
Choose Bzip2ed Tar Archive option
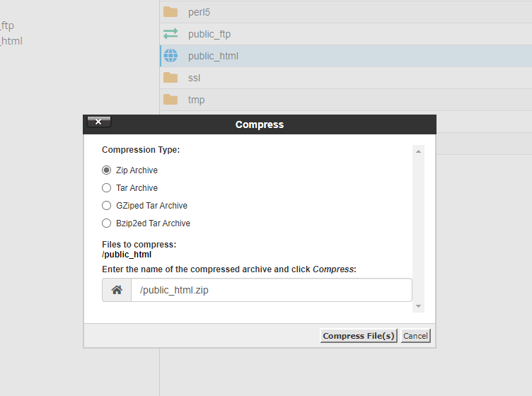(x=107, y=223)
